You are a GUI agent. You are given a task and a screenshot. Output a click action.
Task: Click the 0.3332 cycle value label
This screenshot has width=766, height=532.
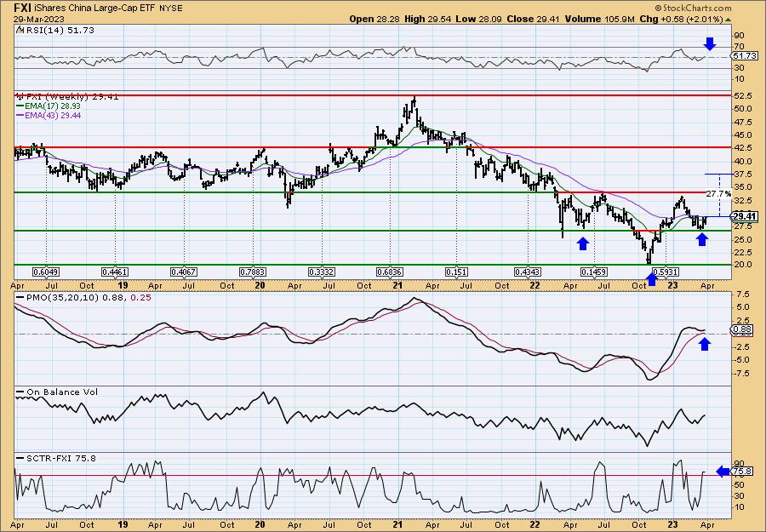pos(322,272)
